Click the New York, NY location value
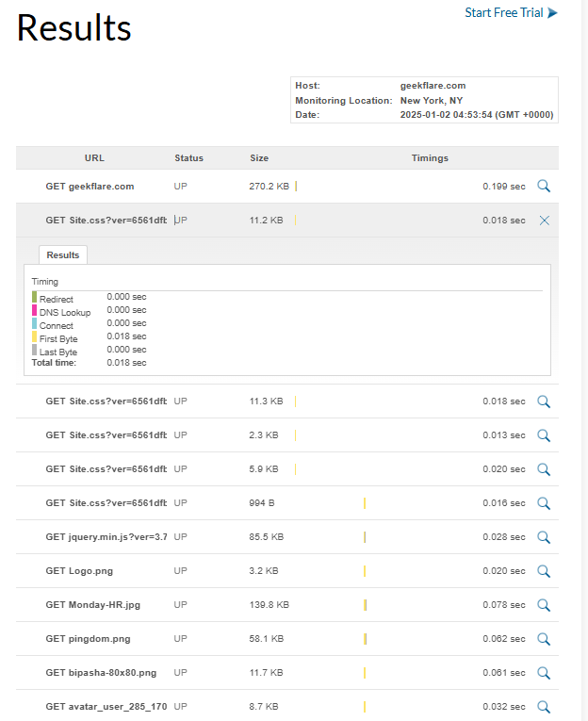588x721 pixels. point(432,100)
